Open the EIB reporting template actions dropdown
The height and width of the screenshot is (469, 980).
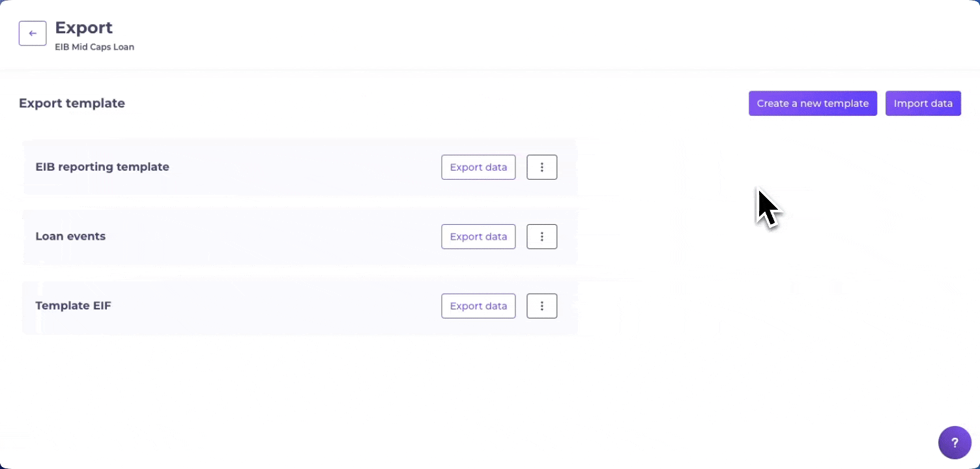coord(541,167)
